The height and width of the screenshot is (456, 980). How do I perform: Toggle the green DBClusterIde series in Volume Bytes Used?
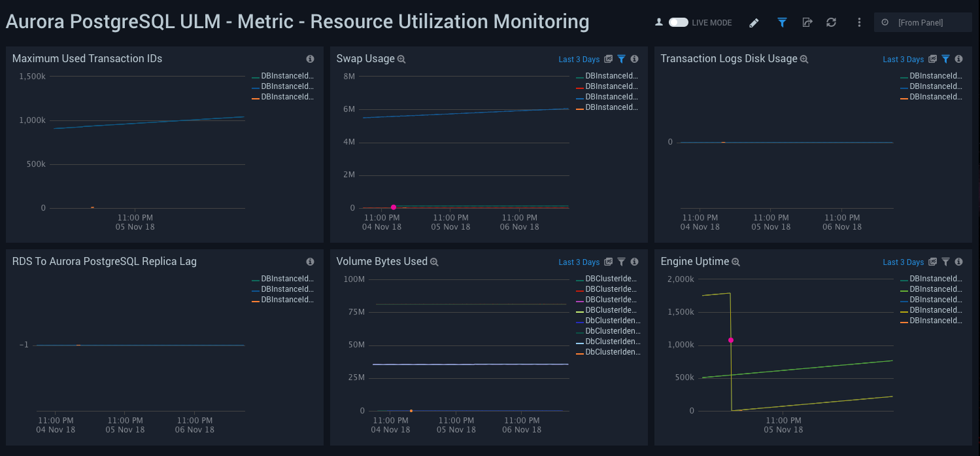pyautogui.click(x=611, y=278)
